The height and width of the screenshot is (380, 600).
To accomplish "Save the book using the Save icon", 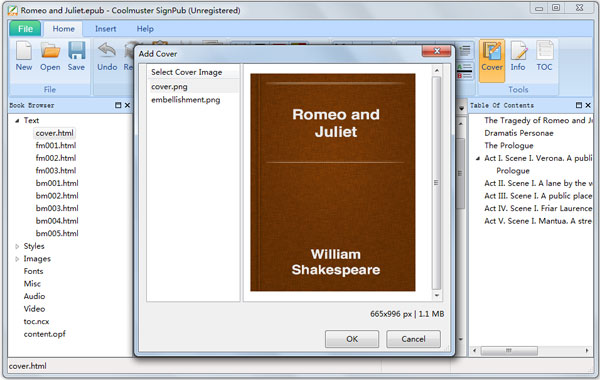I will pos(77,51).
